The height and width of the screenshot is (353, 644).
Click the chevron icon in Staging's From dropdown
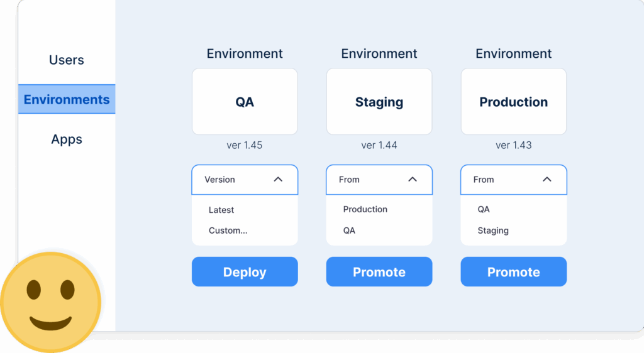click(x=413, y=179)
